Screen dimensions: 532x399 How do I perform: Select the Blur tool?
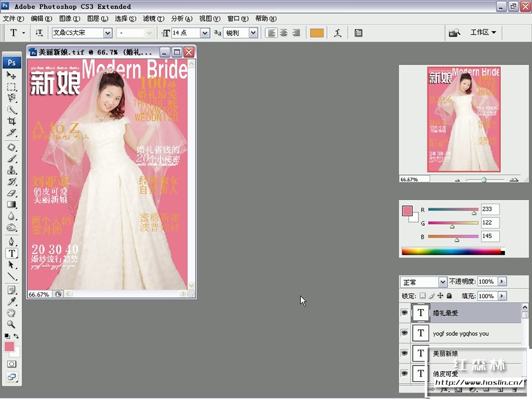tap(11, 216)
